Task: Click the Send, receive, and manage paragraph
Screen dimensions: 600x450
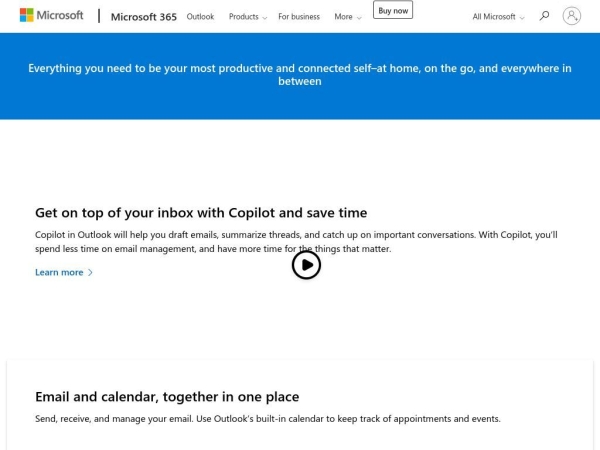Action: 267,419
